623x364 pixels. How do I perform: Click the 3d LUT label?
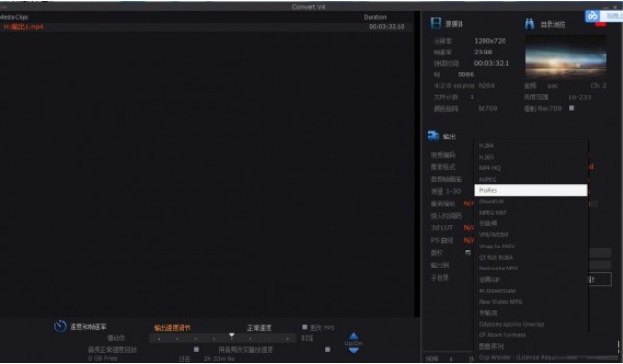point(441,227)
